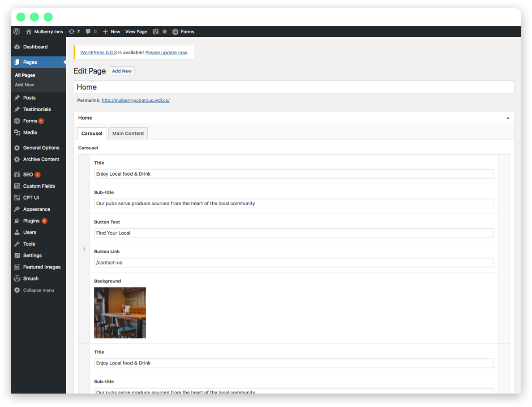Image resolution: width=532 pixels, height=407 pixels.
Task: Open the comments bubble icon
Action: (88, 31)
